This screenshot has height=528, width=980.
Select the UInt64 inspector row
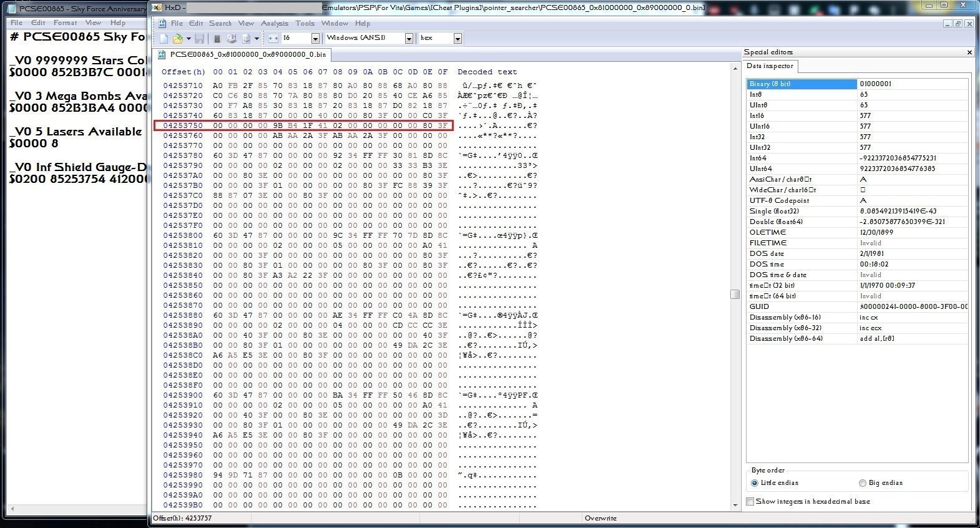pos(857,169)
